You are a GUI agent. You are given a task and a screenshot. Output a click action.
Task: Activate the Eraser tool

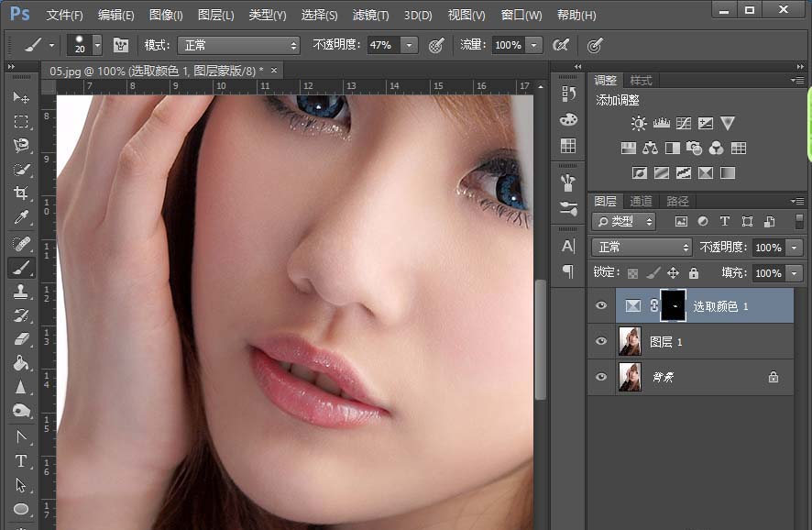[21, 339]
